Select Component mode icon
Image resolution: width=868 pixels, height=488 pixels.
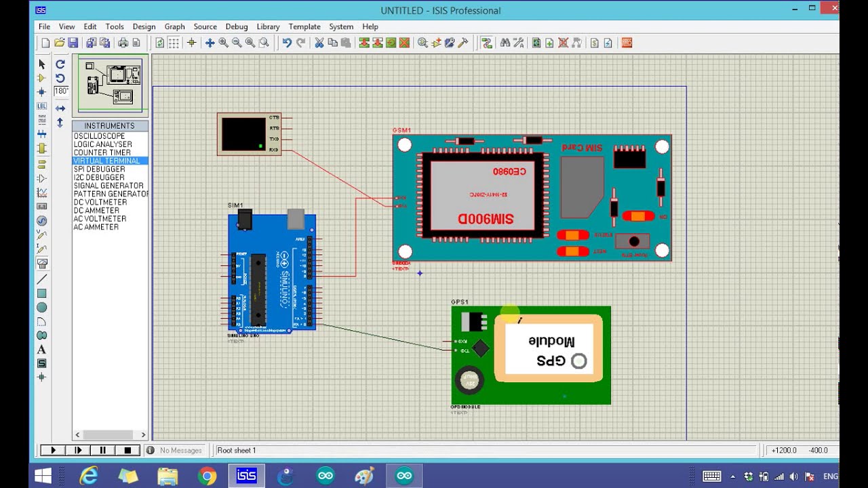coord(41,78)
